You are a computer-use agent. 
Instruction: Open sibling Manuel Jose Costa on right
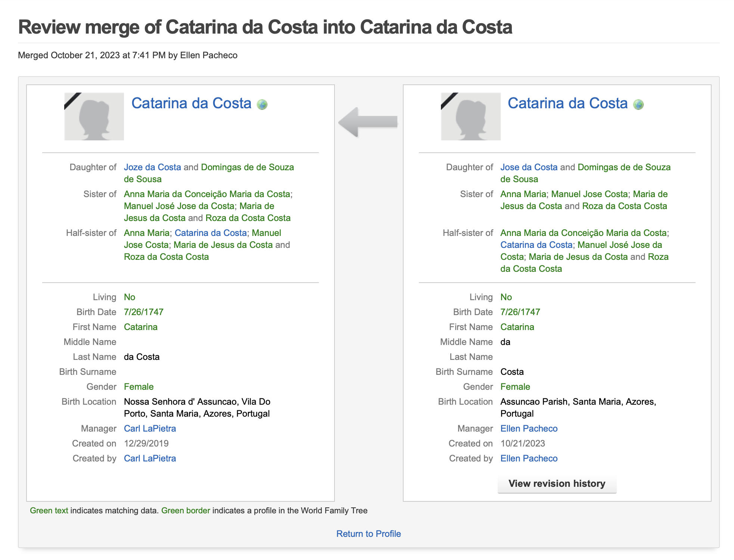point(589,194)
